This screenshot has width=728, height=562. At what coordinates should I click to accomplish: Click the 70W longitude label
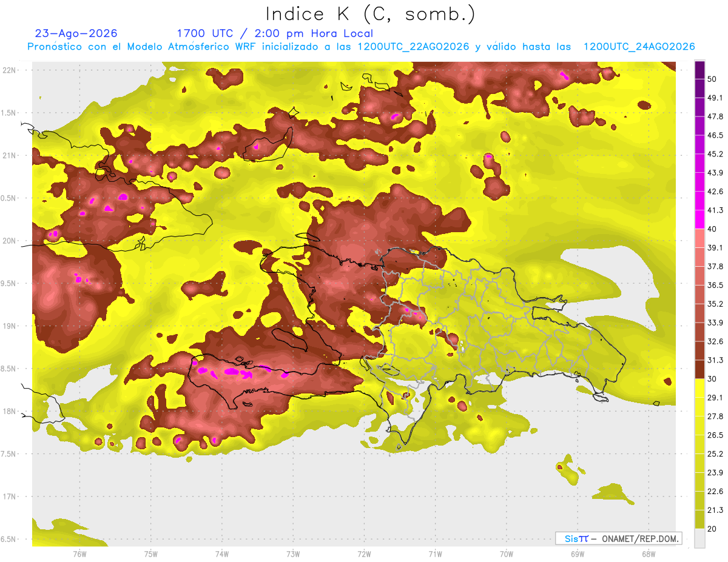(x=506, y=554)
